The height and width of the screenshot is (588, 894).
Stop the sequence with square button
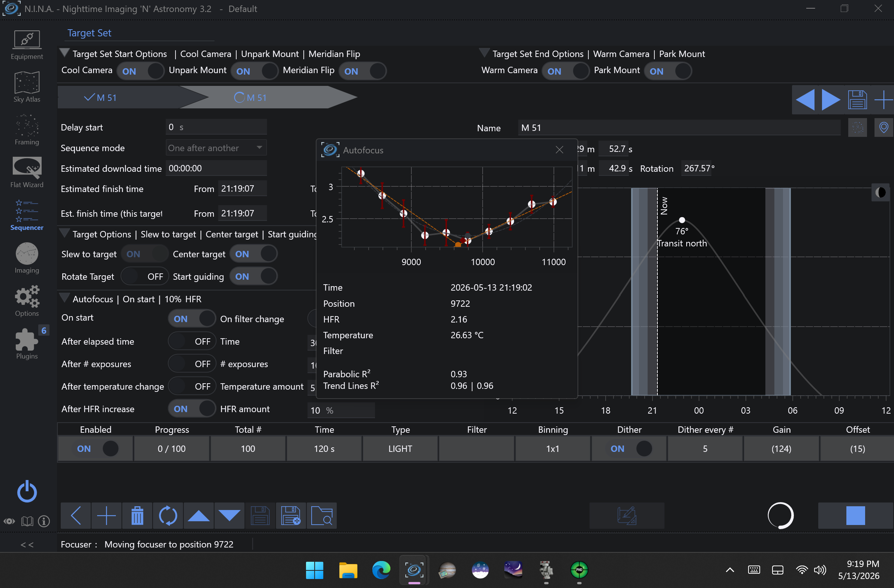(x=856, y=516)
